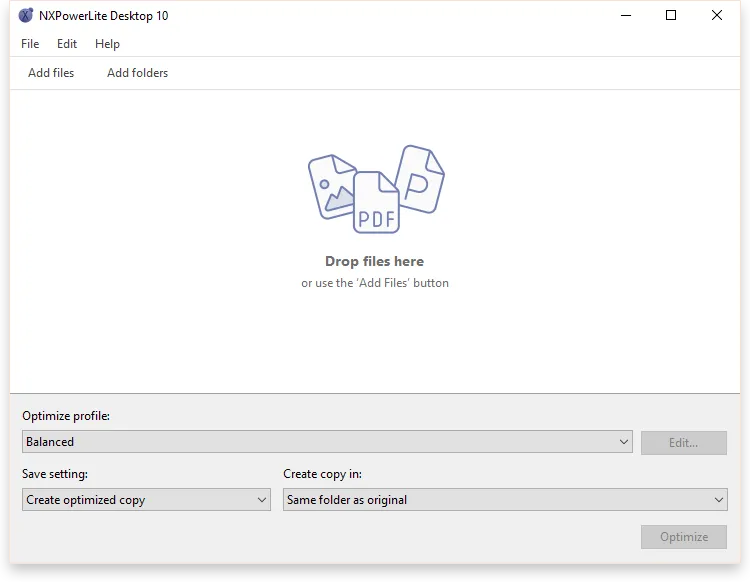Click the NXPowerLite app icon in title bar
750x582 pixels.
(26, 15)
